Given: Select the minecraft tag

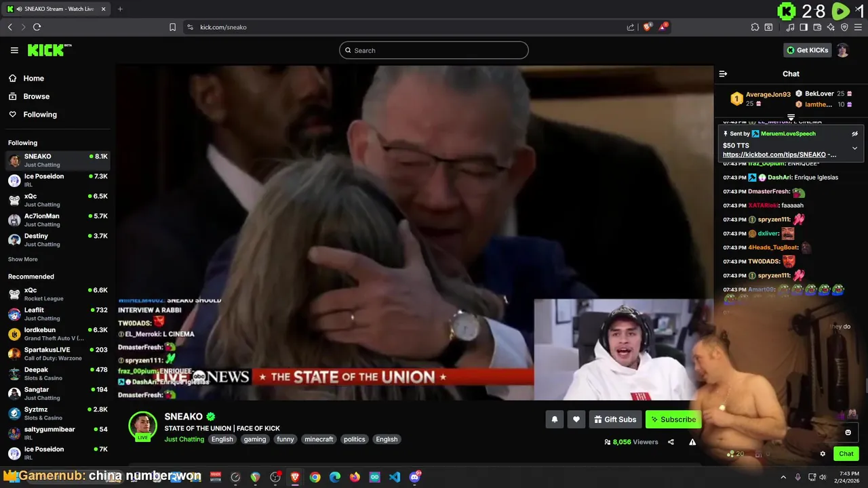Looking at the screenshot, I should pyautogui.click(x=319, y=439).
